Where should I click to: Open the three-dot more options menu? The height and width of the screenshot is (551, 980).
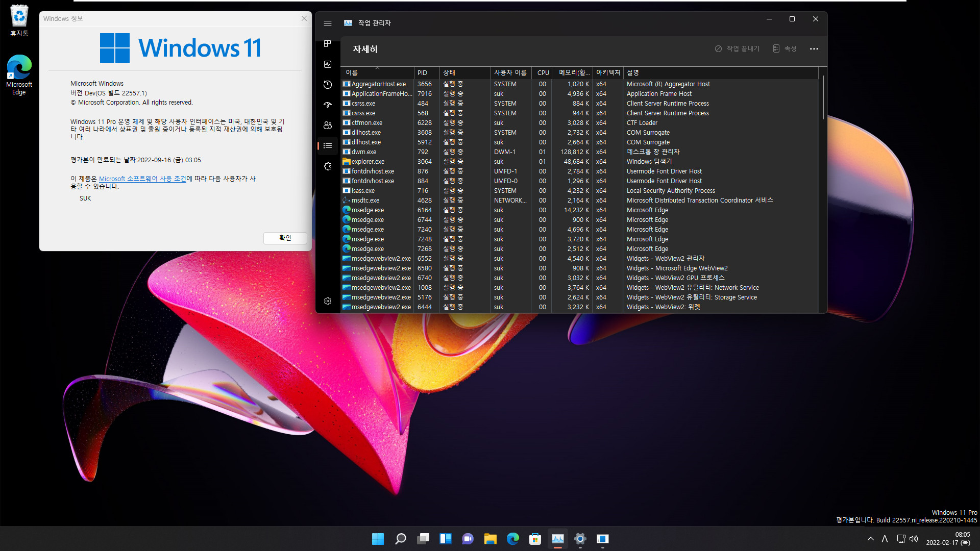(x=814, y=48)
